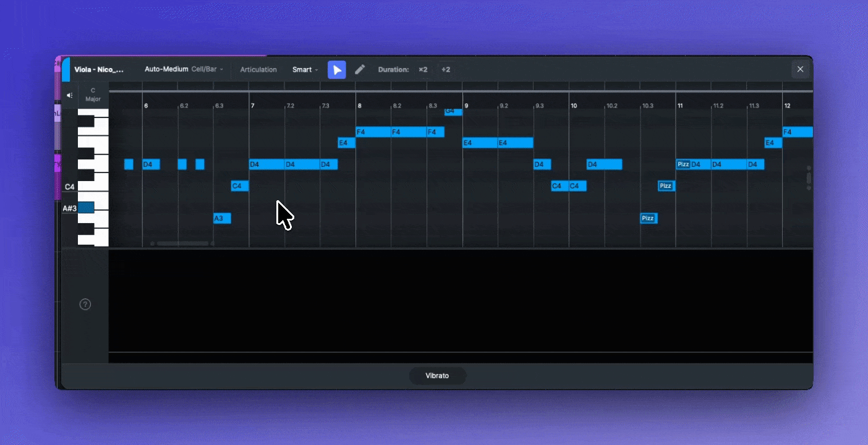The image size is (868, 445).
Task: Click bar 8 marker in timeline ruler
Action: click(x=359, y=106)
